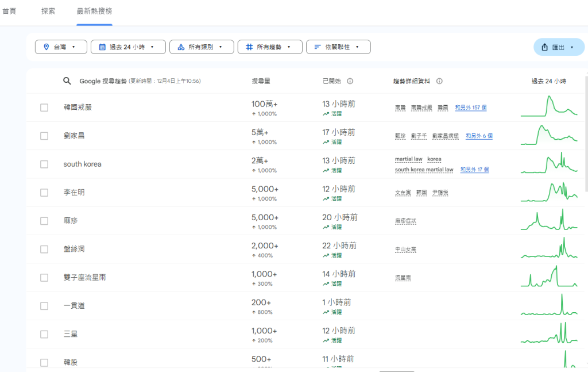Viewport: 588px width, 372px height.
Task: Click the martial law related query link
Action: pyautogui.click(x=408, y=159)
